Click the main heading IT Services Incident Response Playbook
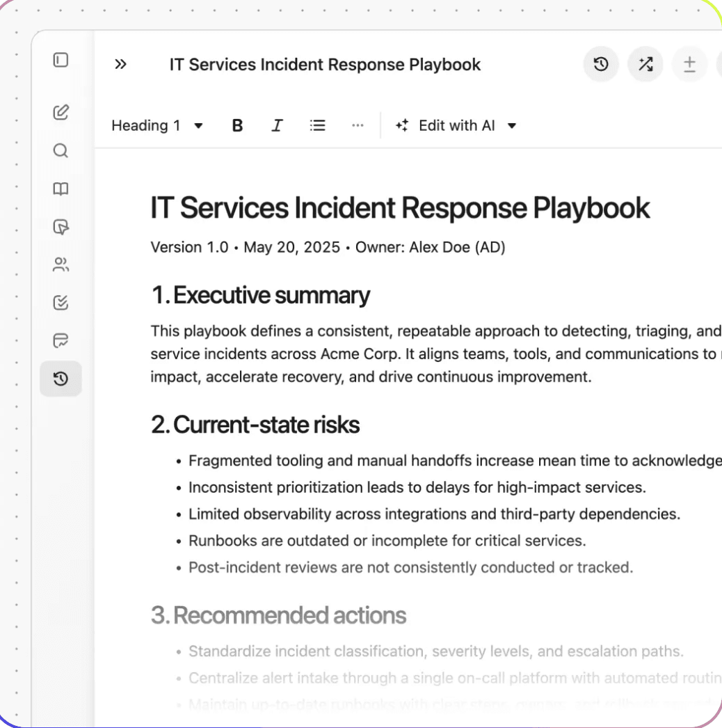The image size is (722, 728). 400,207
